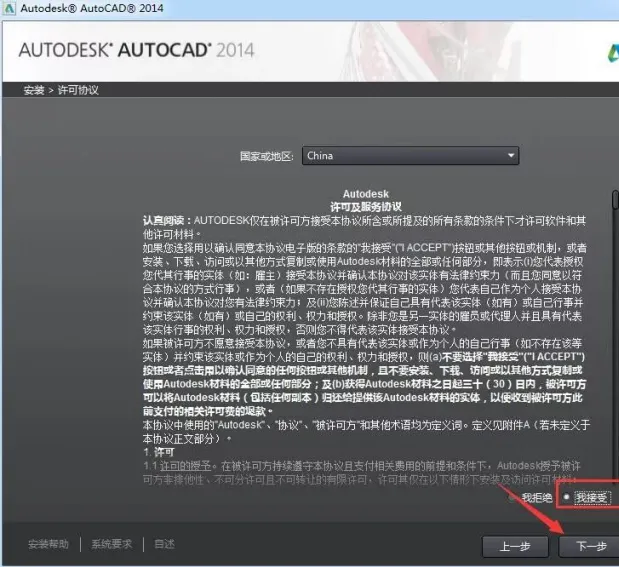
Task: Click the 安装 > 许可协议 breadcrumb text
Action: coord(61,90)
